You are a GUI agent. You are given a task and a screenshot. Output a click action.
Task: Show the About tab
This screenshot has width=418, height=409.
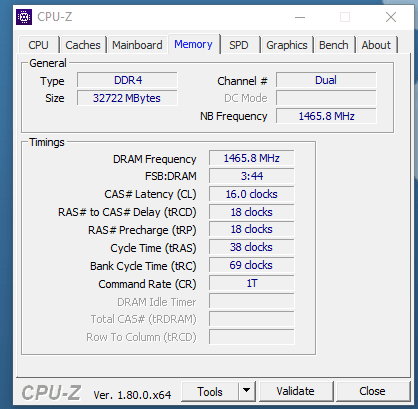click(x=376, y=45)
